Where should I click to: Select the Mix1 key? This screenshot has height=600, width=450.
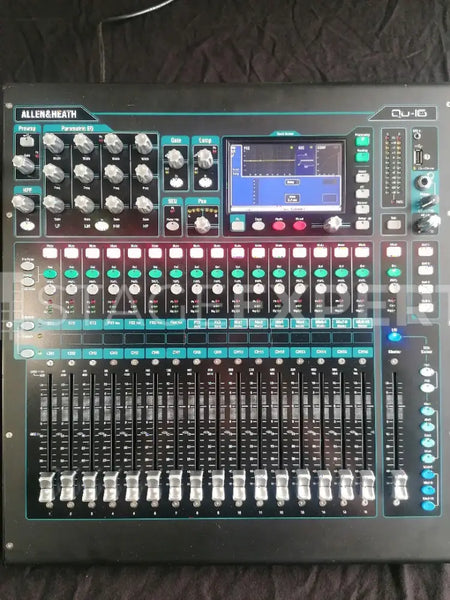point(427,411)
